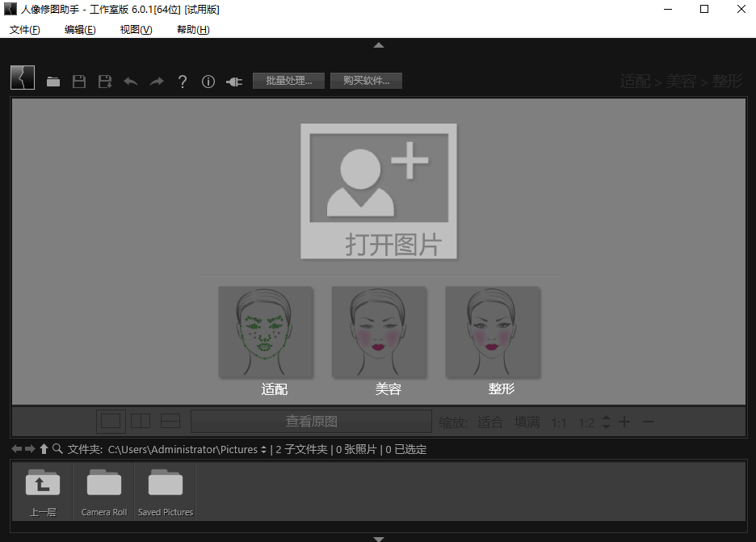Viewport: 756px width, 542px height.
Task: Click the save-as icon with down arrow
Action: 104,81
